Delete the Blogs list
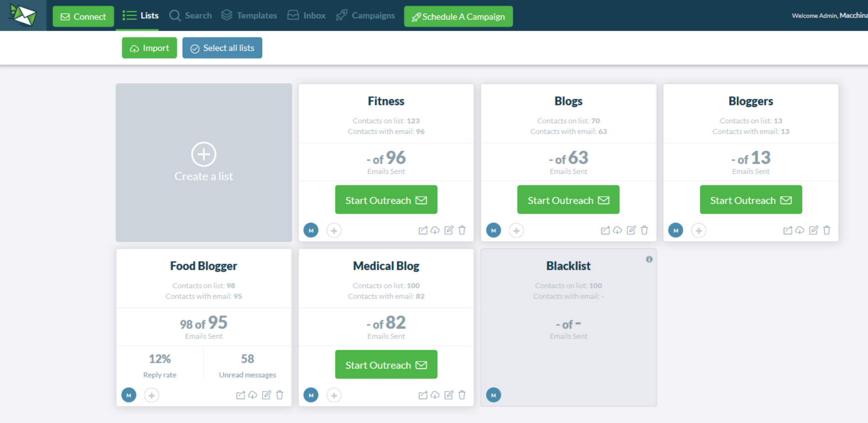 tap(644, 230)
